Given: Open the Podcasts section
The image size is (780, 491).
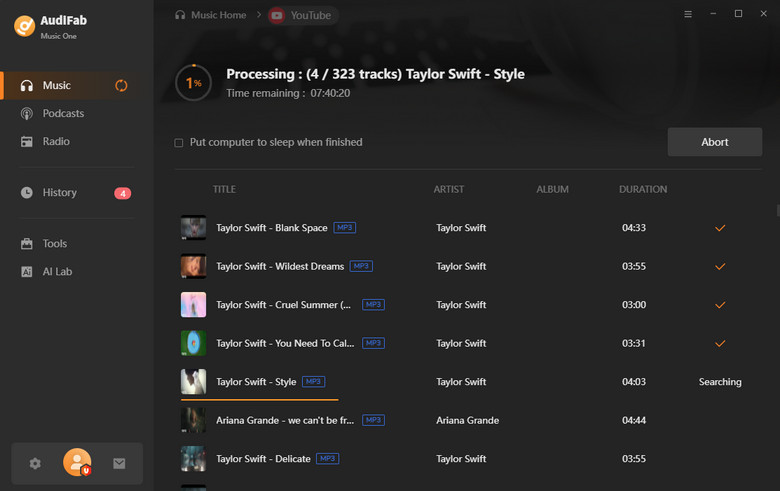Looking at the screenshot, I should point(63,114).
